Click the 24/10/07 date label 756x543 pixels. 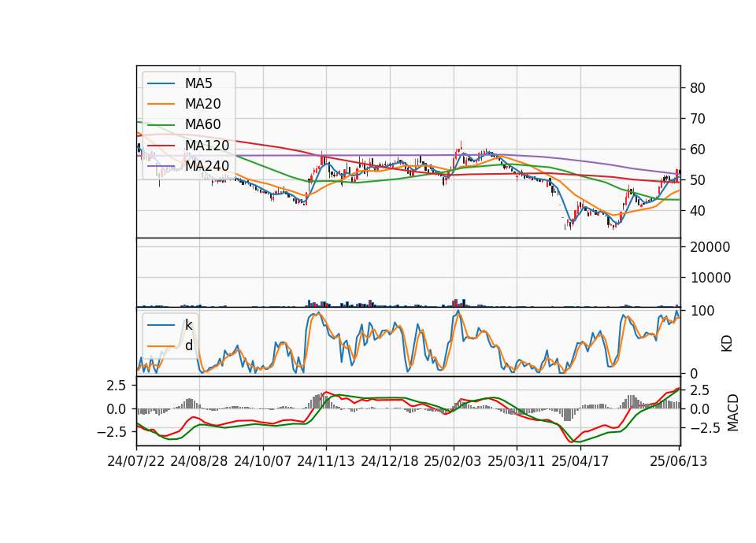click(x=263, y=461)
